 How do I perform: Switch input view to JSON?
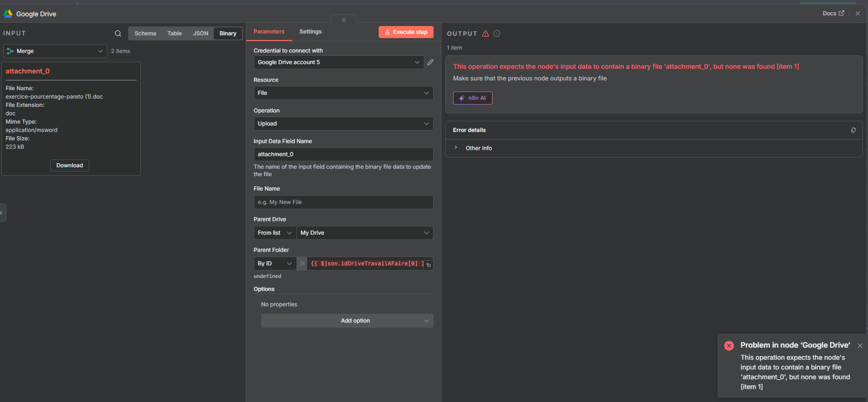pos(200,33)
